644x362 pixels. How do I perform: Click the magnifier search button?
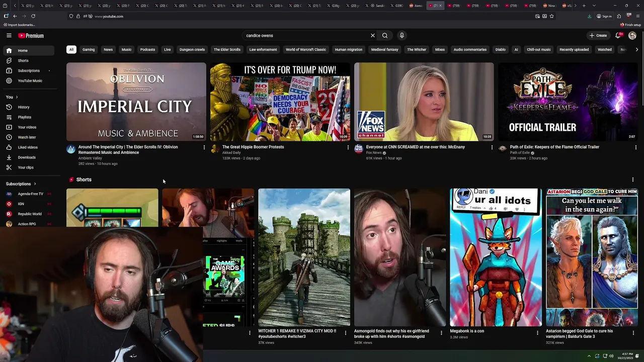click(385, 36)
